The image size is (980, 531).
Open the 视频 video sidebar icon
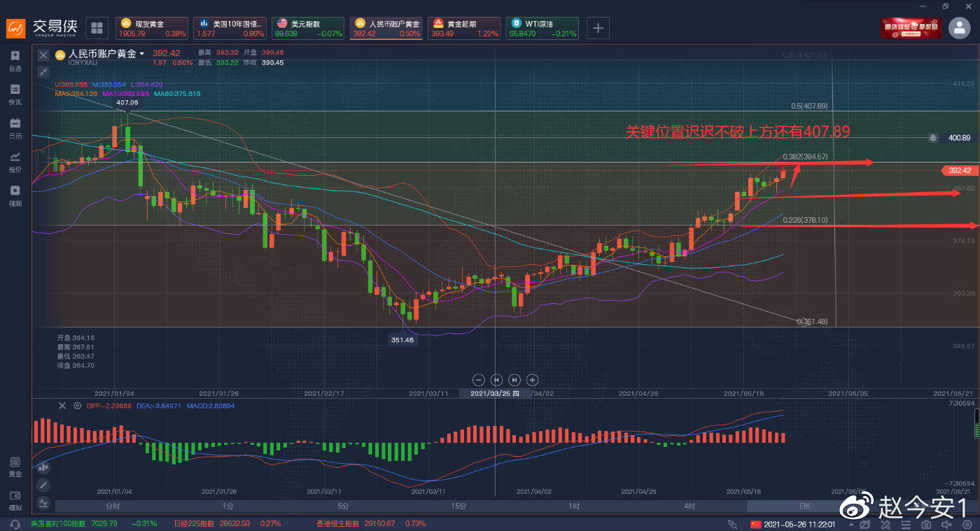(x=15, y=195)
